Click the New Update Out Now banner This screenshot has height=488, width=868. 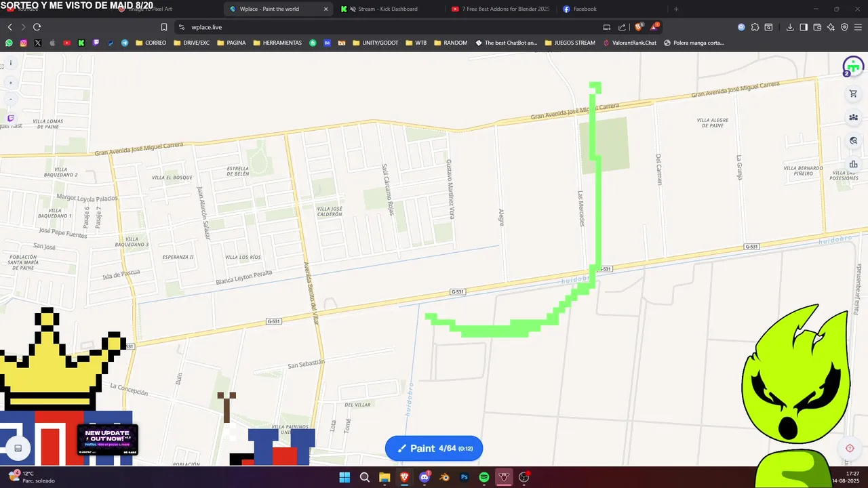[107, 440]
